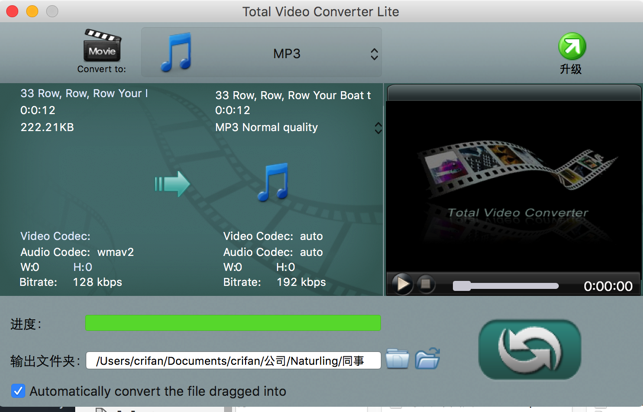Screen dimensions: 643x412
Task: Click the music note icon in format selector
Action: pyautogui.click(x=176, y=52)
